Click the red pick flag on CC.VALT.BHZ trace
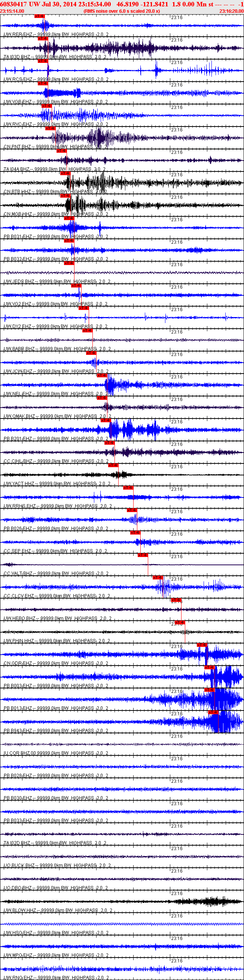 pos(143,555)
